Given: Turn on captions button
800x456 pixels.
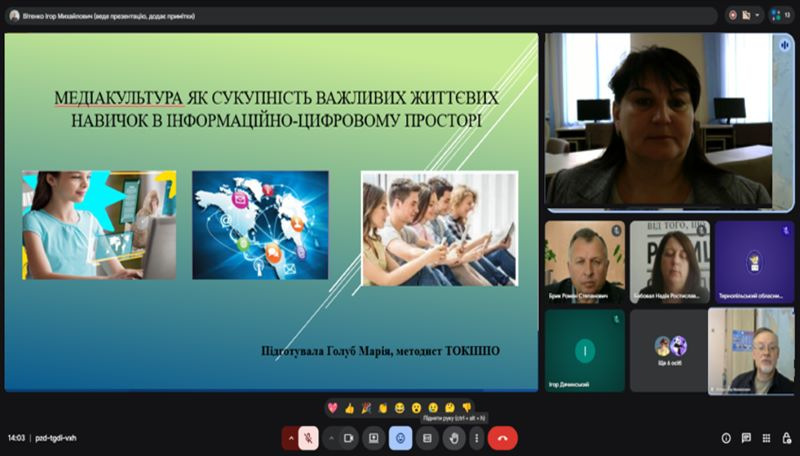Looking at the screenshot, I should coord(428,438).
